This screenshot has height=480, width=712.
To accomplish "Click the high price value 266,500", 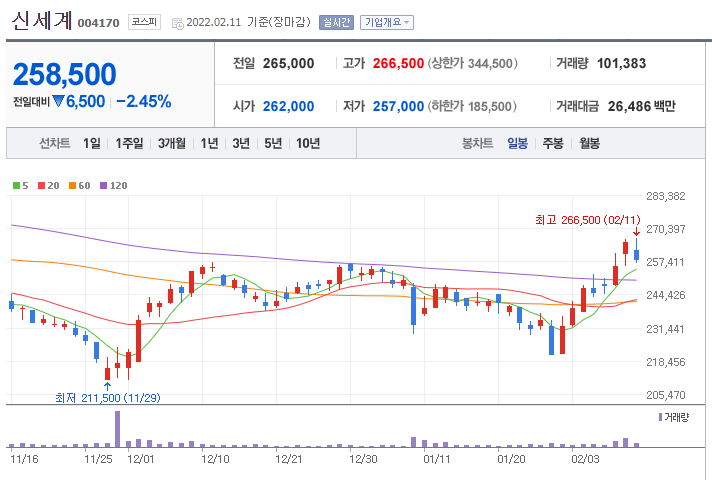I will 398,64.
